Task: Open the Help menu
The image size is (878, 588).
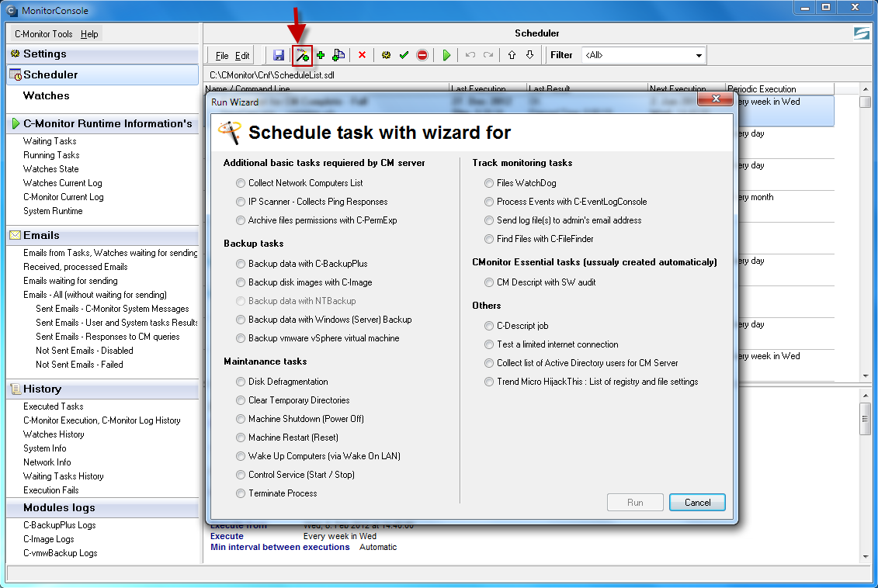Action: pyautogui.click(x=89, y=33)
